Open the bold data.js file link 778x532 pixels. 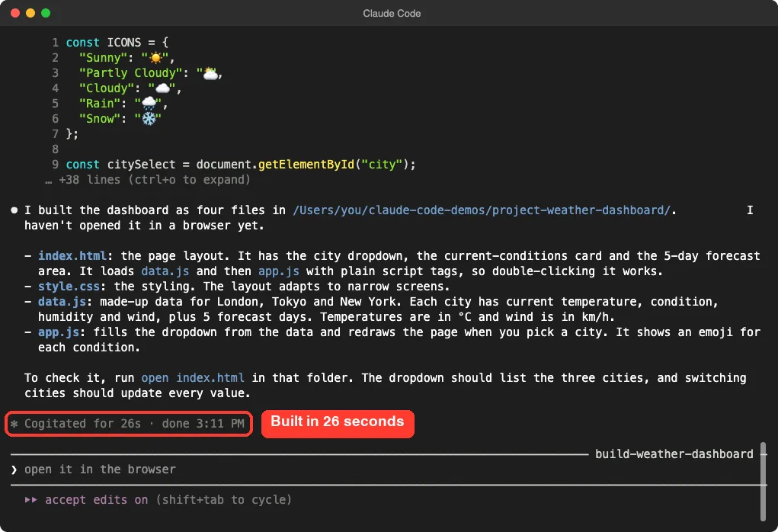point(62,302)
